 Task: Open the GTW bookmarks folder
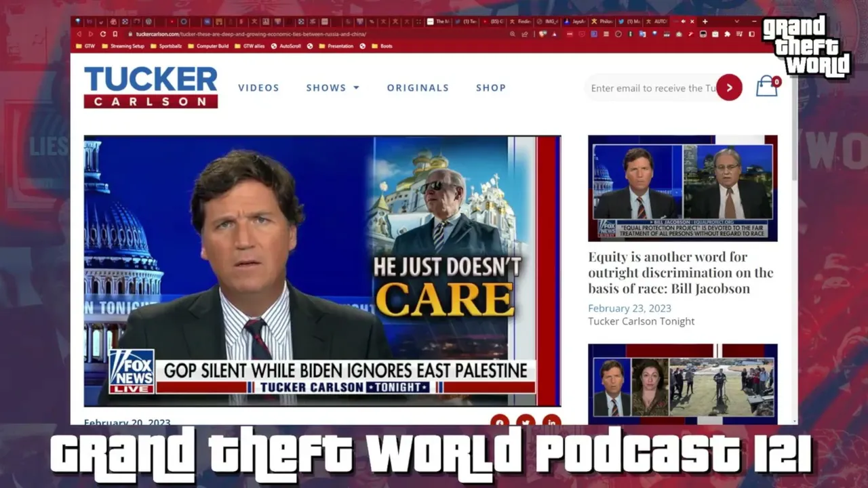coord(85,46)
